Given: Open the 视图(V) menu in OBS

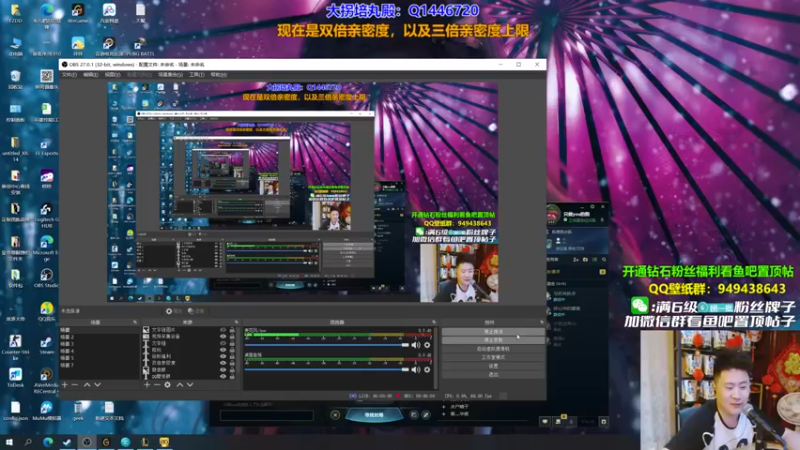Looking at the screenshot, I should click(112, 74).
